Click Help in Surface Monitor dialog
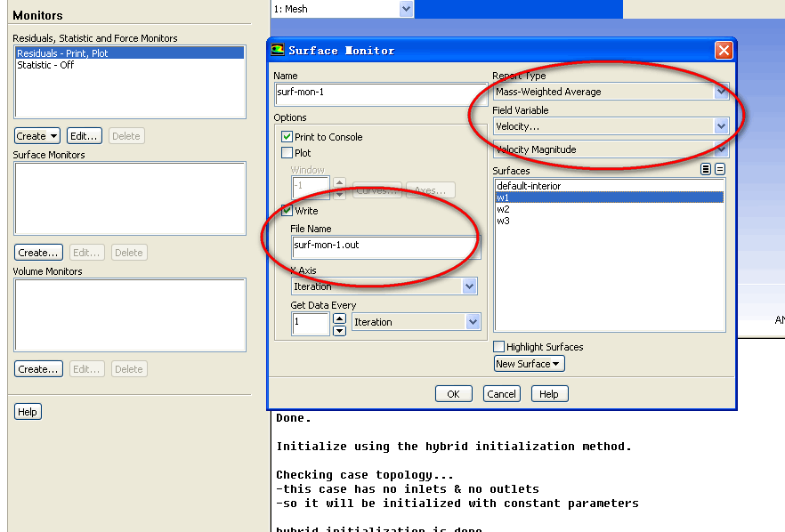 point(549,394)
